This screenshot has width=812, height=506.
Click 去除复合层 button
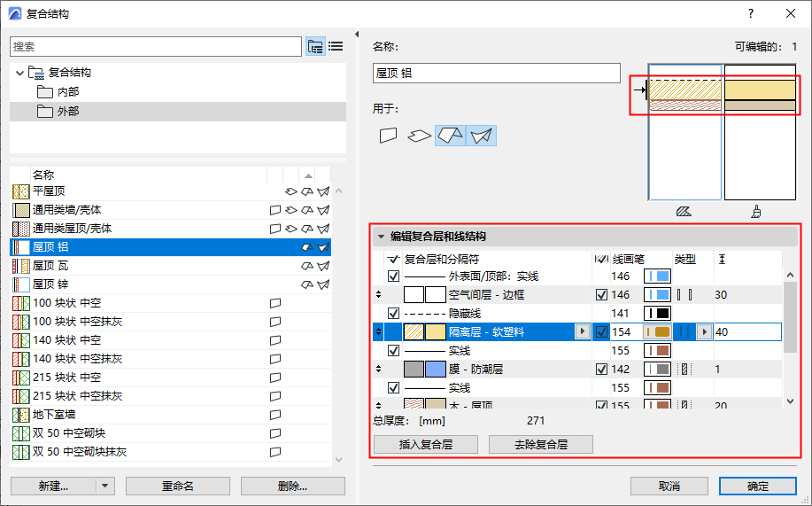541,445
